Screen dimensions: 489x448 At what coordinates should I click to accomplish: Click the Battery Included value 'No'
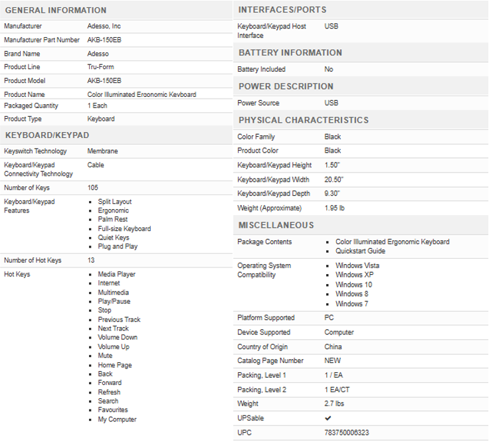329,69
